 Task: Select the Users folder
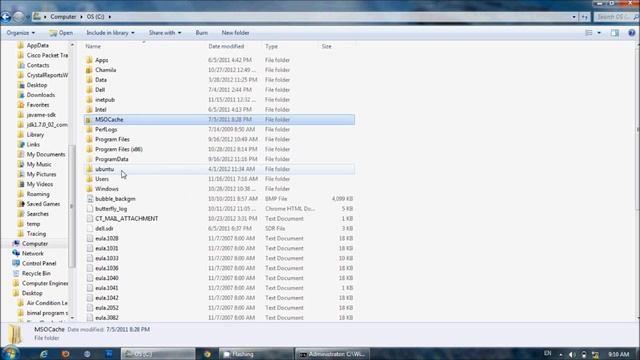coord(102,179)
